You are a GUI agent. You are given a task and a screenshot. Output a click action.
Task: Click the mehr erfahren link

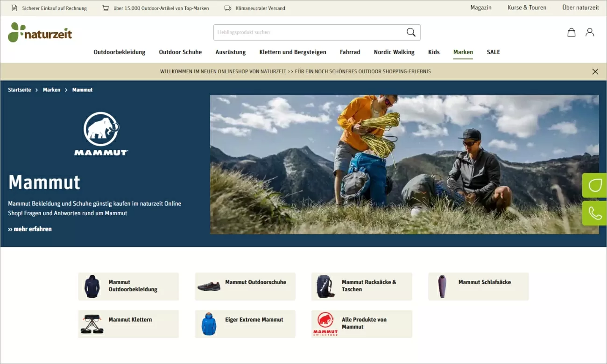(30, 229)
